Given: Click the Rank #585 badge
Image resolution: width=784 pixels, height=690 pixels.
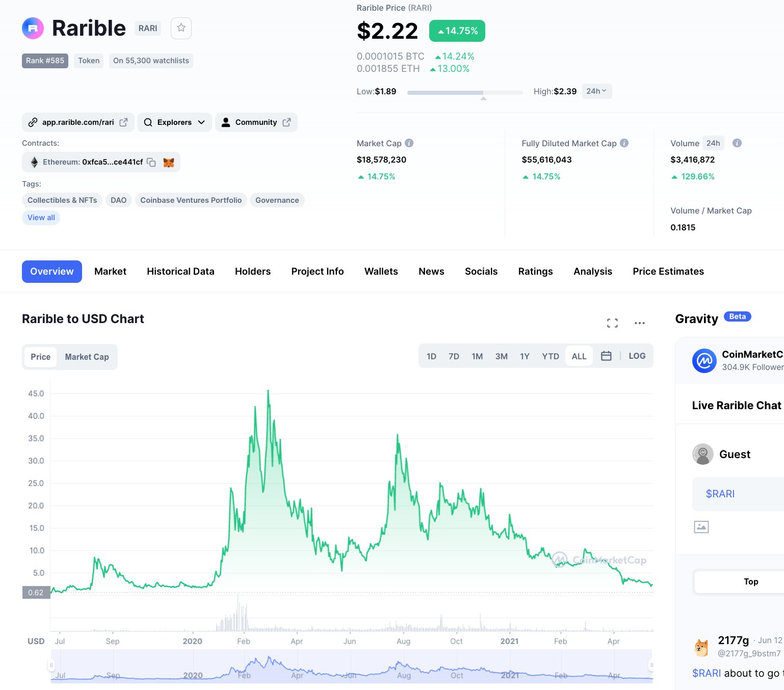Looking at the screenshot, I should 45,61.
